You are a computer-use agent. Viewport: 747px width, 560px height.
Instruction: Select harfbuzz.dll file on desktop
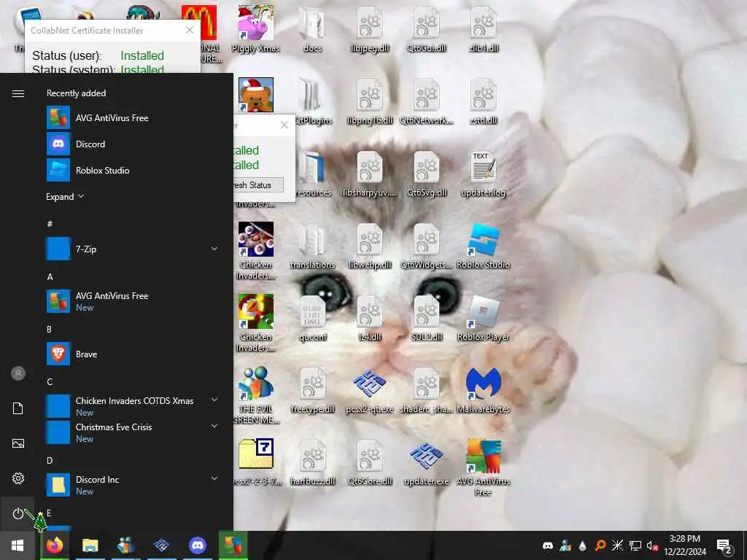coord(312,462)
